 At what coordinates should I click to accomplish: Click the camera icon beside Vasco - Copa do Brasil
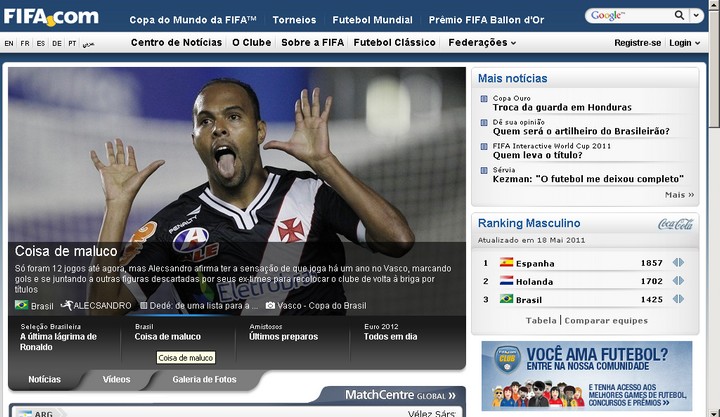(x=270, y=305)
